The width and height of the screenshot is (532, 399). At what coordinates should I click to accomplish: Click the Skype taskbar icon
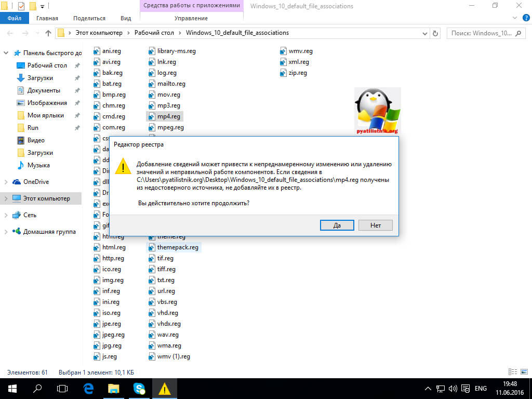[139, 388]
